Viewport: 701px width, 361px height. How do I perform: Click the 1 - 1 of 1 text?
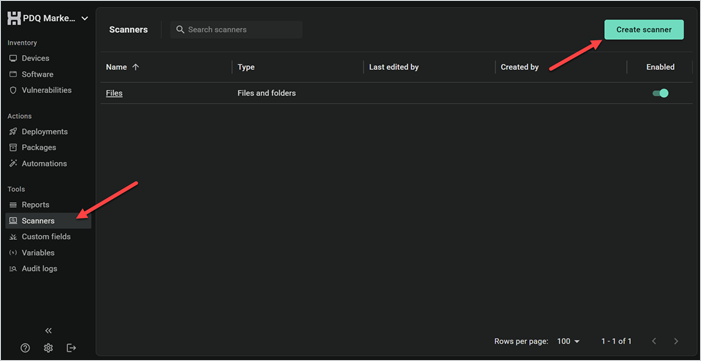click(617, 341)
